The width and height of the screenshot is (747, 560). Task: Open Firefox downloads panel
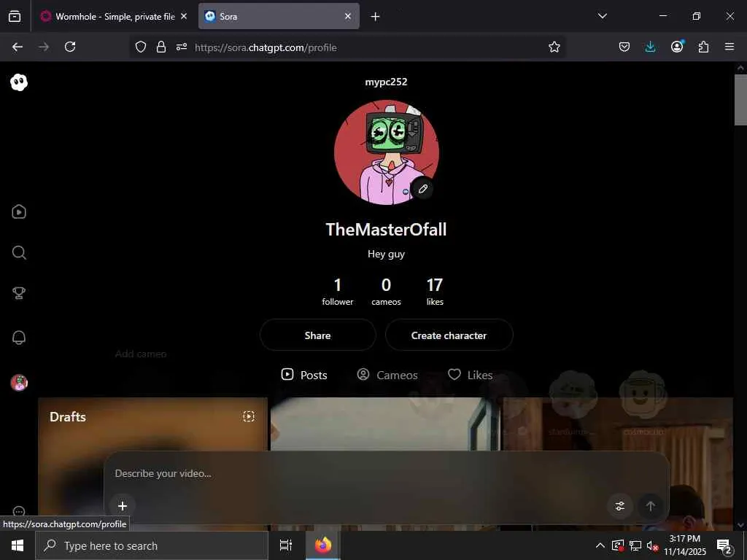point(650,47)
